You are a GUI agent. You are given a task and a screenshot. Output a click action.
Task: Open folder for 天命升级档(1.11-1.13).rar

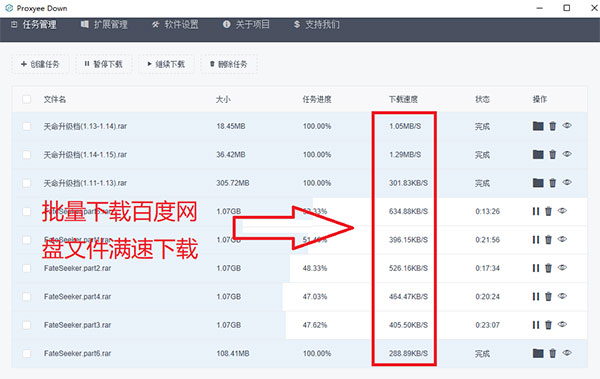[x=538, y=183]
